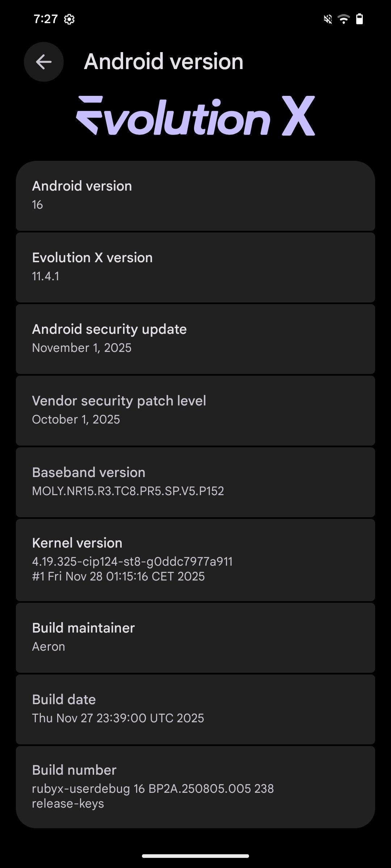
Task: Tap the Build date row
Action: coord(195,709)
